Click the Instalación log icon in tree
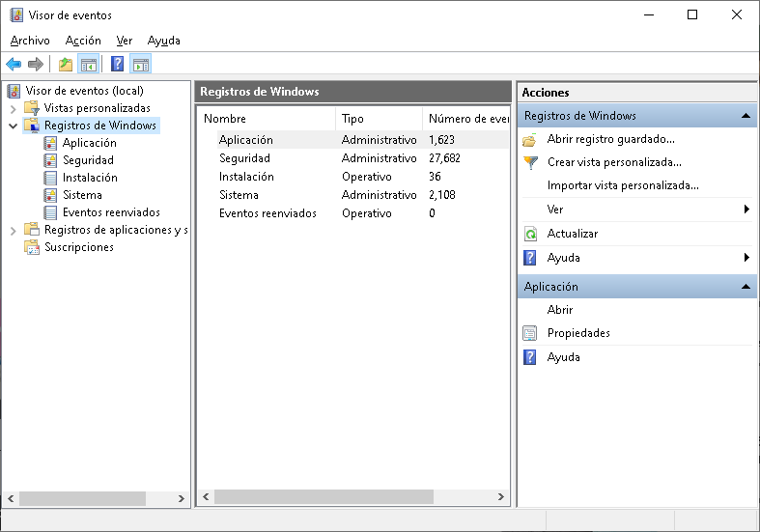The image size is (760, 532). tap(50, 178)
